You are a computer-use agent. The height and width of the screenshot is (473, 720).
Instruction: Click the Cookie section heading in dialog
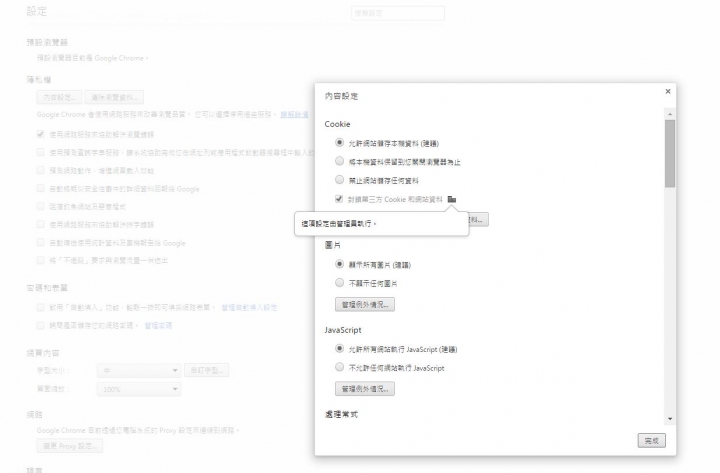[338, 124]
